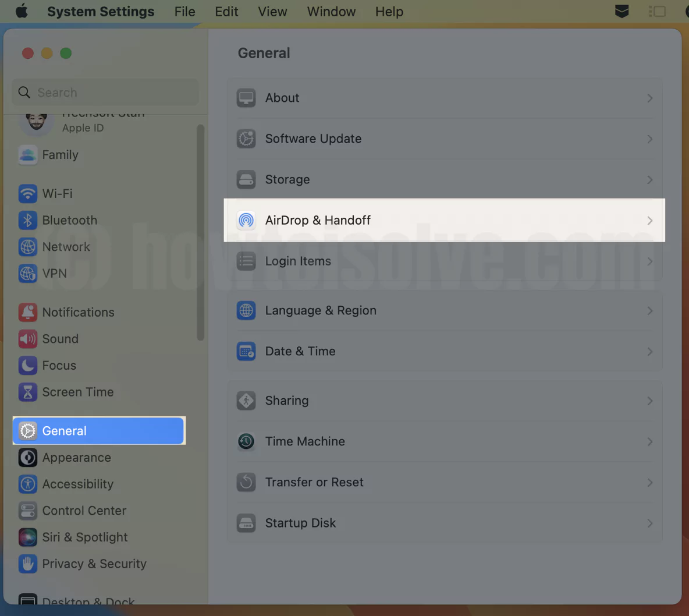
Task: Click the Notifications bell icon
Action: point(28,312)
